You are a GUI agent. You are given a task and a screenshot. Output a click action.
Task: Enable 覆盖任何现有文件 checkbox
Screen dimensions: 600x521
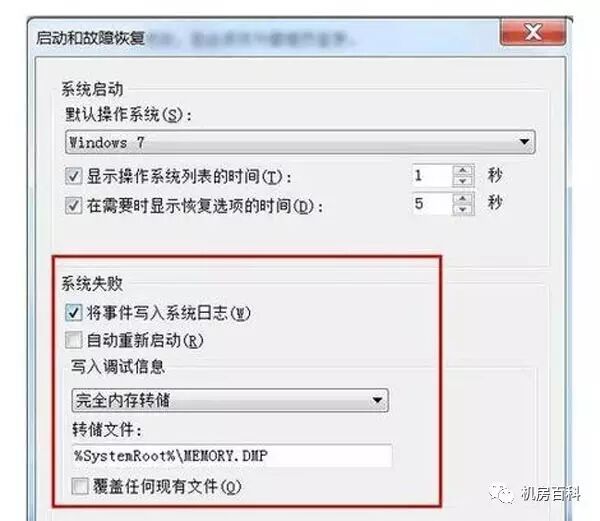click(x=80, y=487)
